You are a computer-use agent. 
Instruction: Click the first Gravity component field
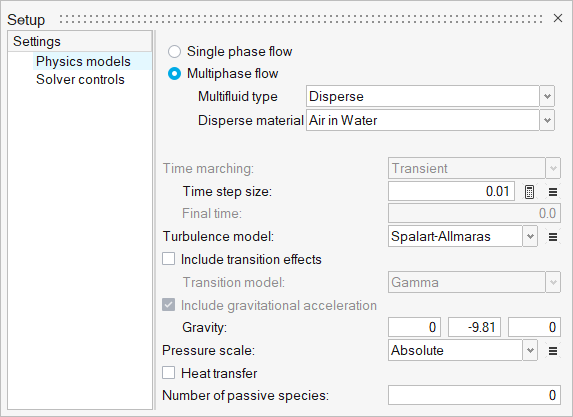(414, 327)
